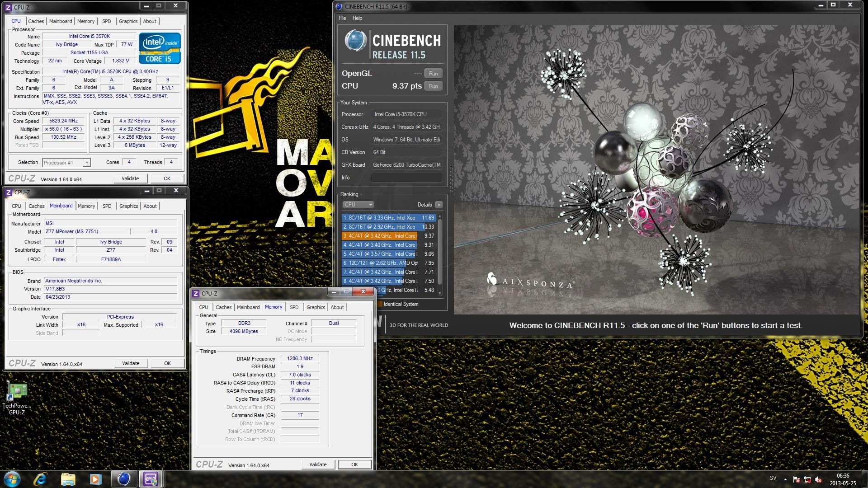This screenshot has width=868, height=488.
Task: Click the network tray icon
Action: (807, 479)
